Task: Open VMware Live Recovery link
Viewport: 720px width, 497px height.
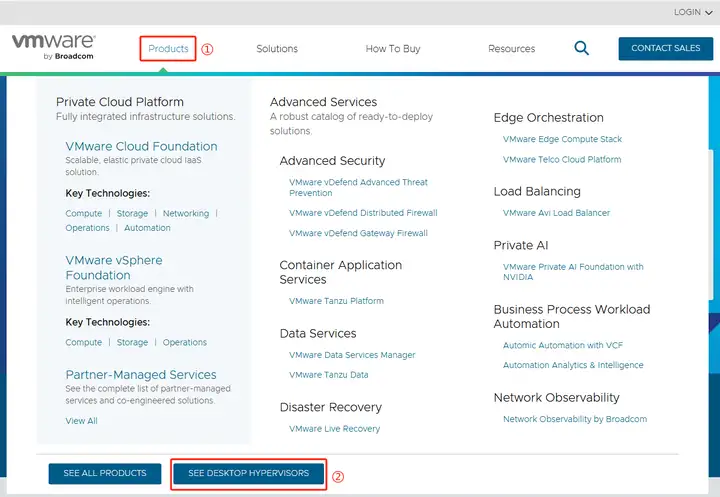Action: click(334, 429)
